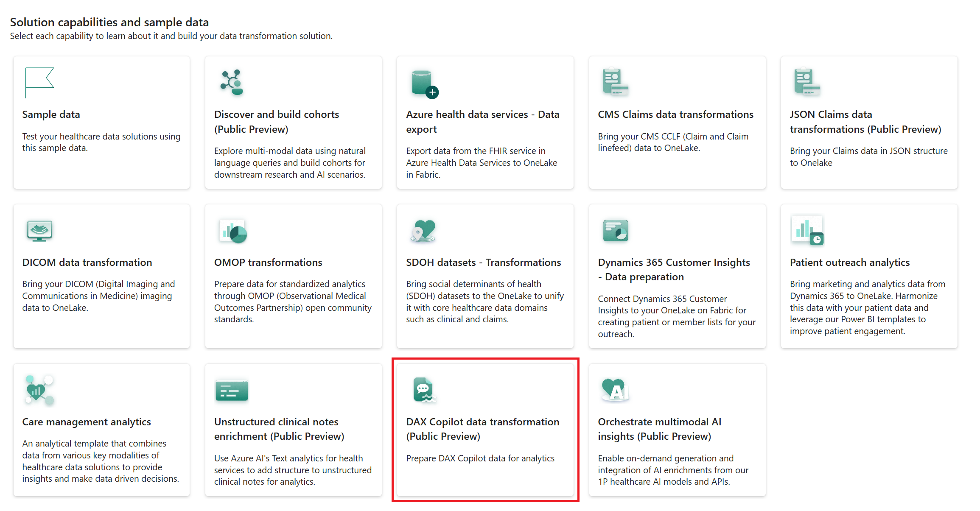Click 'Bring your DICOM' description text
The image size is (980, 511).
98,296
